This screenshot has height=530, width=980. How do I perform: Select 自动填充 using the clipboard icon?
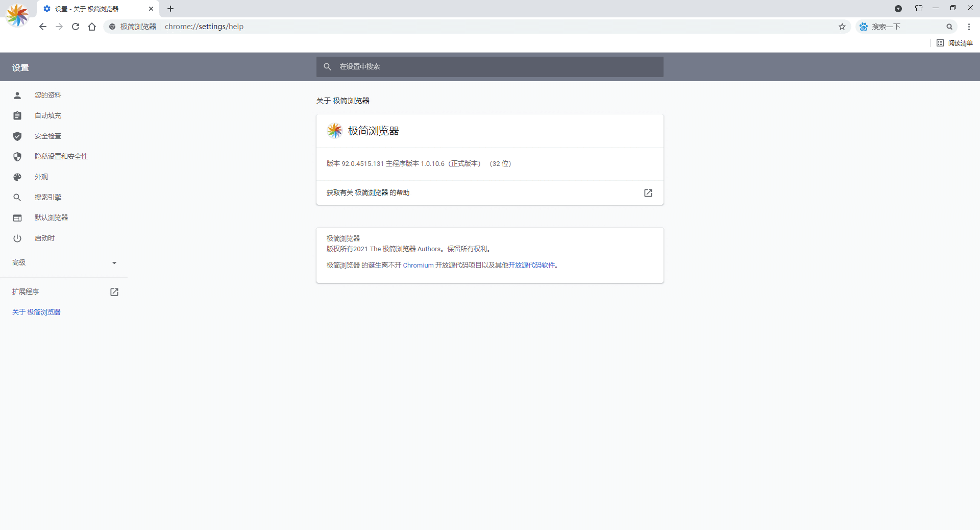click(17, 115)
